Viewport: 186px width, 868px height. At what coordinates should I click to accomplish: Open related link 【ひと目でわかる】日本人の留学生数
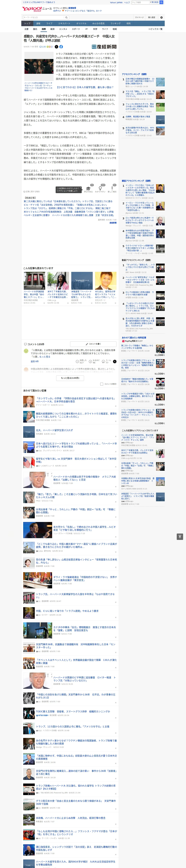coord(85,87)
